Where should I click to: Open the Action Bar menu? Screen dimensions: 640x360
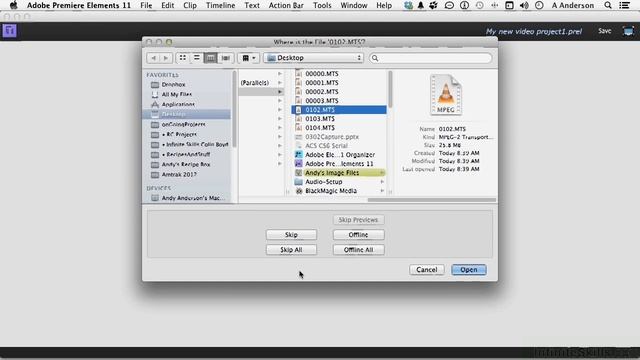[x=286, y=5]
